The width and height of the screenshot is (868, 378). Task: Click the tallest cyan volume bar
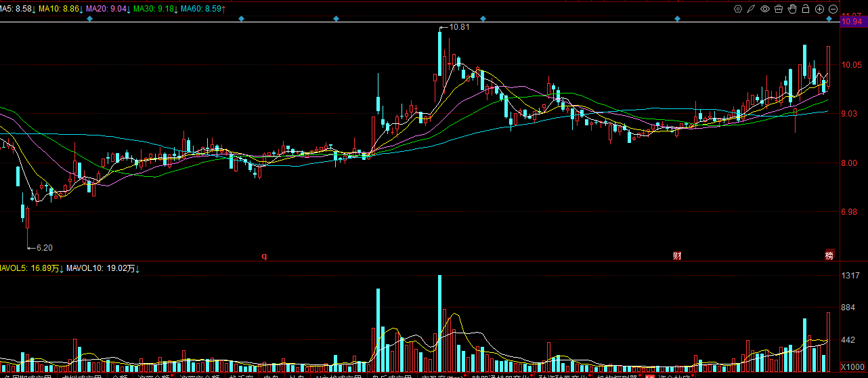439,324
